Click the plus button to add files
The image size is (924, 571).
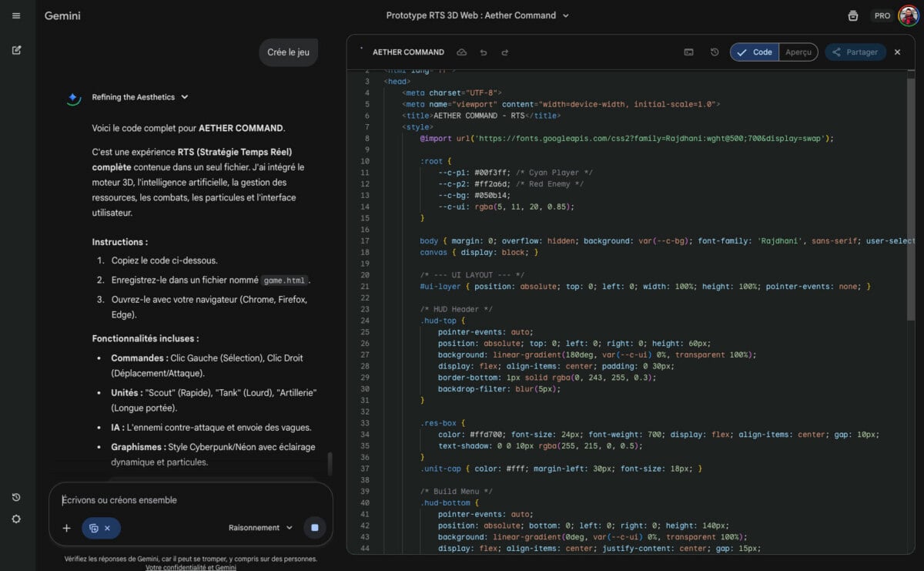(66, 528)
